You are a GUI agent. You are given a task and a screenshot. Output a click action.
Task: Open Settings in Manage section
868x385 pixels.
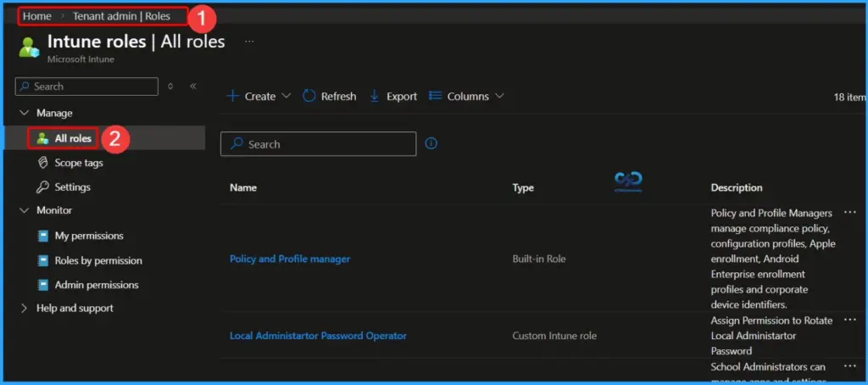(x=73, y=187)
